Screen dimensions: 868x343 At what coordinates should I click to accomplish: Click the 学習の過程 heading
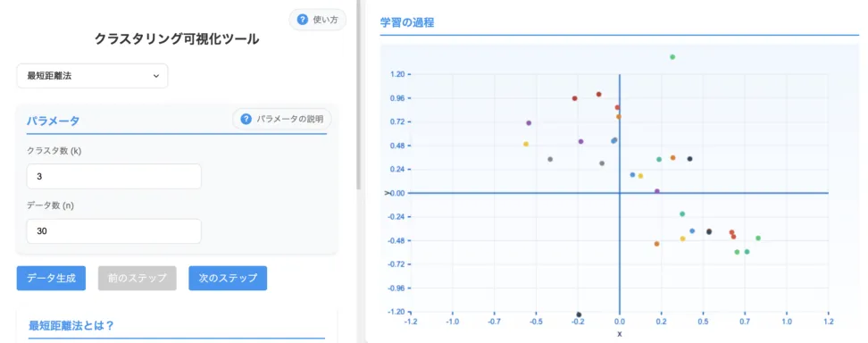[407, 22]
